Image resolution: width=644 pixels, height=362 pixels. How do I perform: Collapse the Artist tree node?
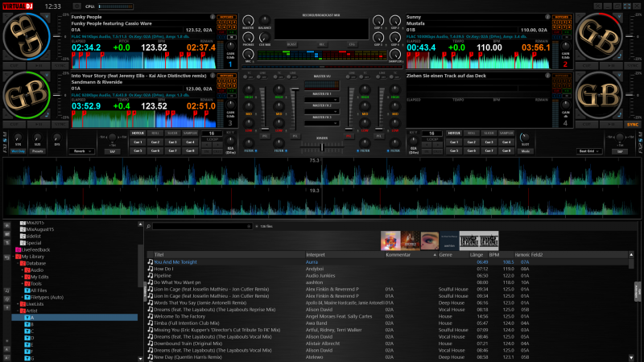pos(18,311)
